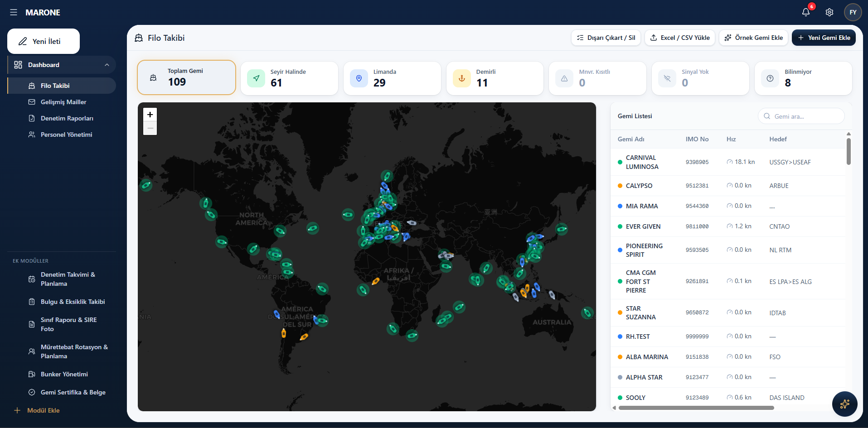Viewport: 868px width, 428px height.
Task: Open the notifications bell icon
Action: point(805,12)
